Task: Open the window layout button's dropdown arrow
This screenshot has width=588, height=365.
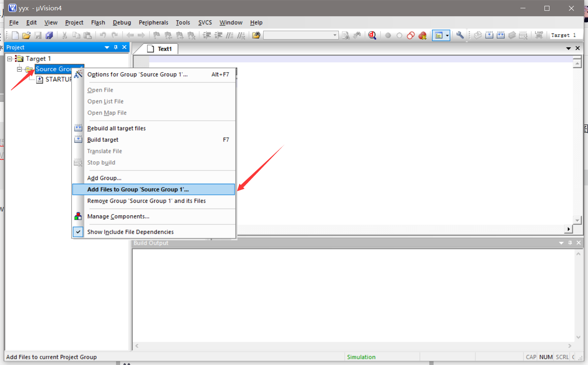Action: tap(447, 35)
